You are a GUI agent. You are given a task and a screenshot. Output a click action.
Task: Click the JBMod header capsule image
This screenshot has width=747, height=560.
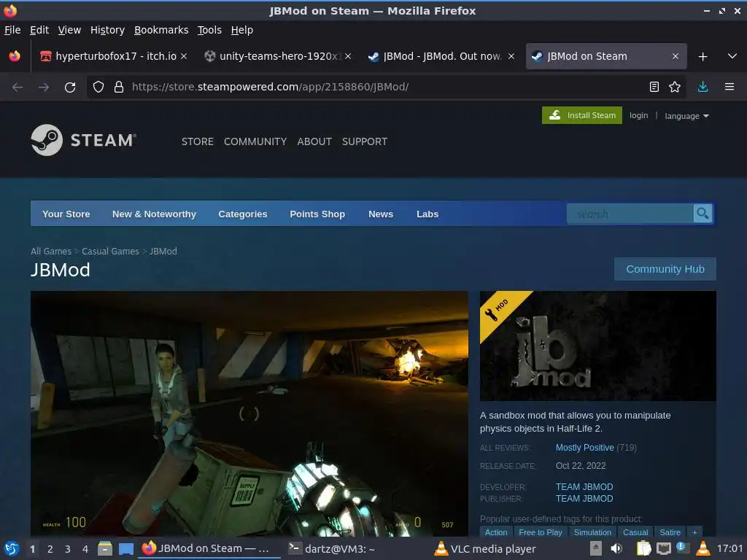[598, 346]
